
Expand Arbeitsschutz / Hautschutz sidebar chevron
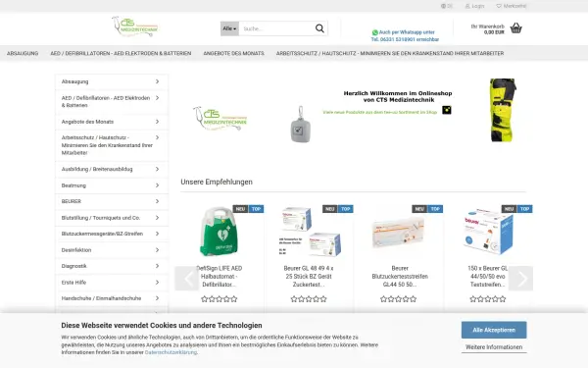pyautogui.click(x=157, y=137)
